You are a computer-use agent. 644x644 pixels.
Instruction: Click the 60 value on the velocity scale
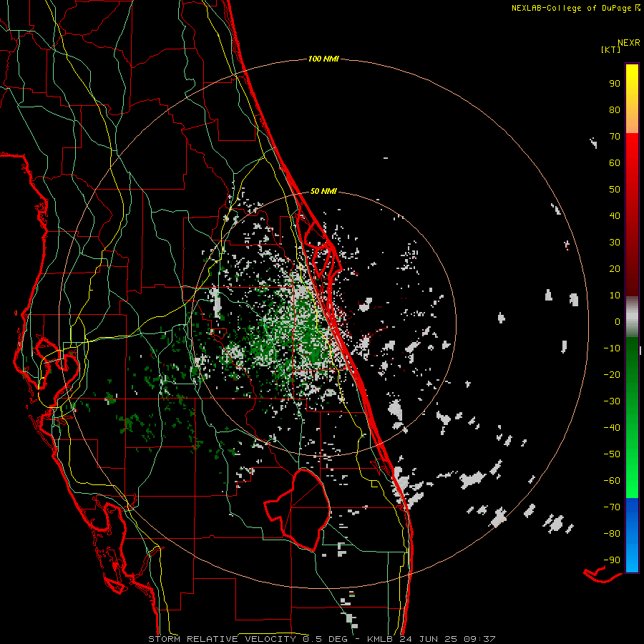[615, 162]
